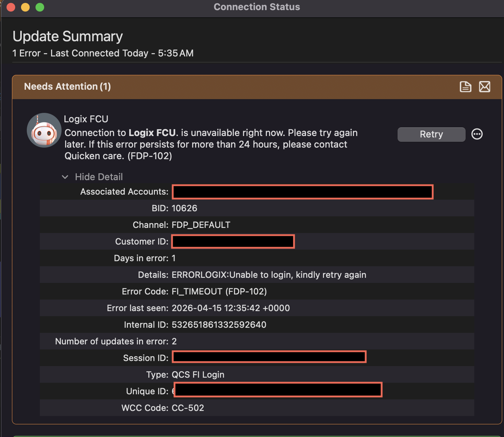
Task: Select Type value QCS FI Login
Action: 198,375
